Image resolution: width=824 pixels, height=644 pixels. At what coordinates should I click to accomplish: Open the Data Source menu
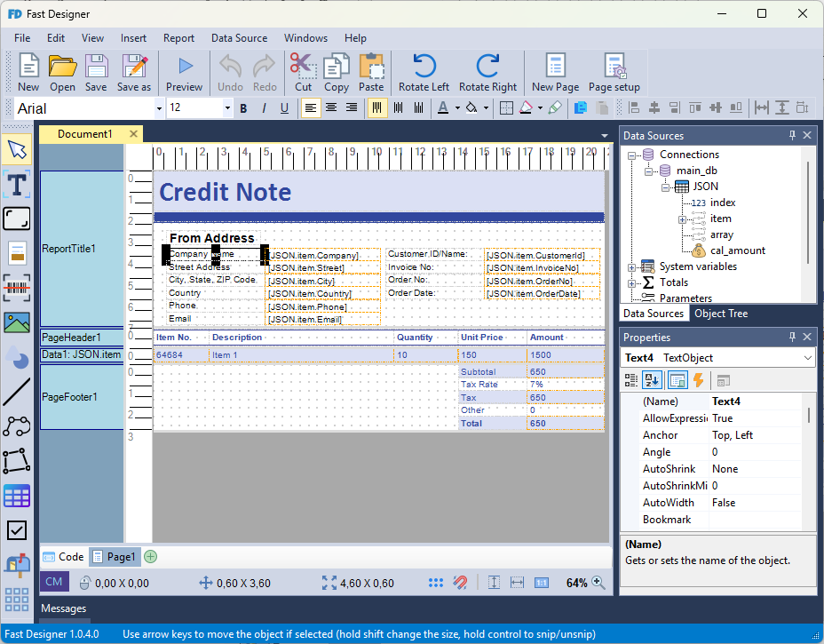point(239,38)
